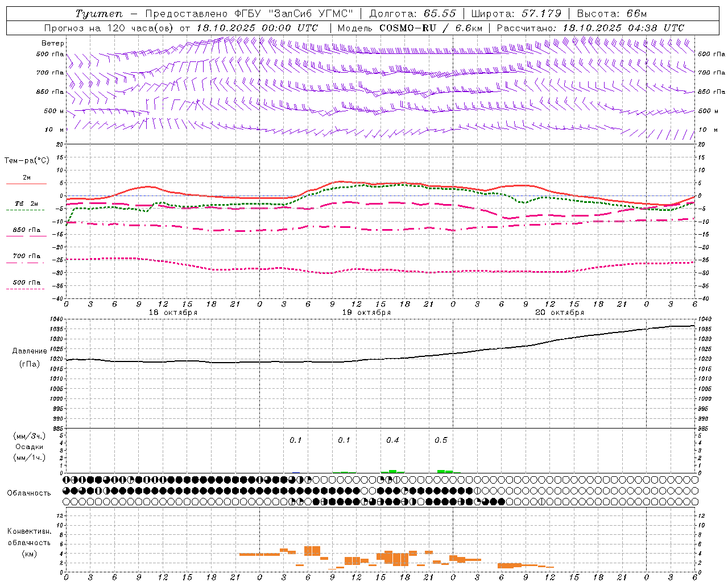Select the 'Долгота: 65.55' header field
The image size is (728, 582).
tap(412, 14)
